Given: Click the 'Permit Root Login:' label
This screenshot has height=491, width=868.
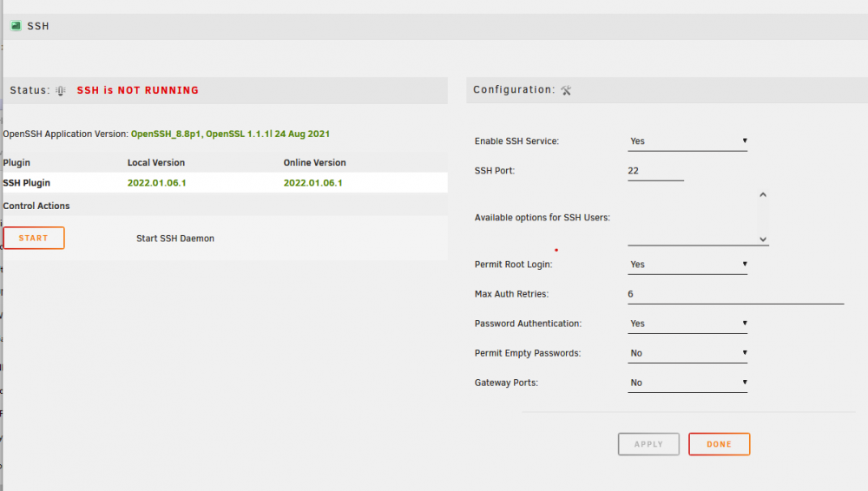Looking at the screenshot, I should [513, 265].
